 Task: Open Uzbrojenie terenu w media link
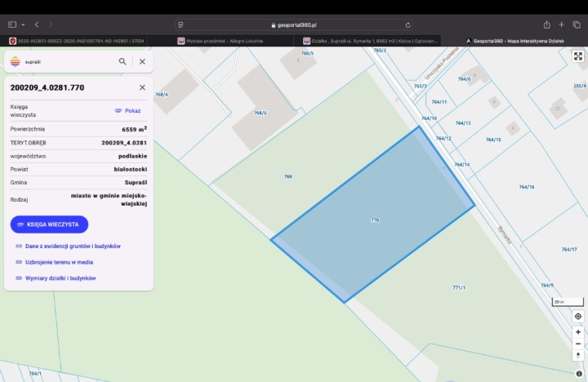click(x=59, y=262)
